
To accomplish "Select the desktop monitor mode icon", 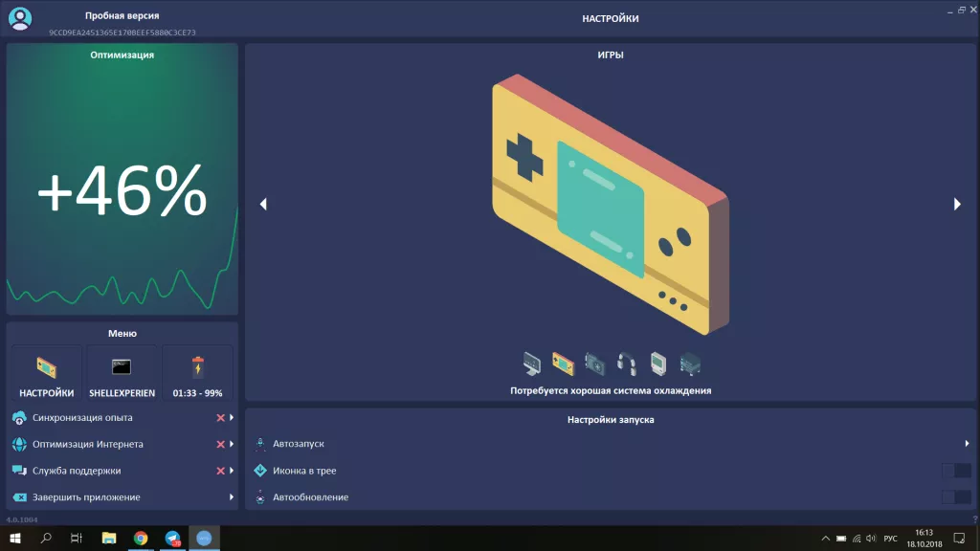I will (x=532, y=364).
